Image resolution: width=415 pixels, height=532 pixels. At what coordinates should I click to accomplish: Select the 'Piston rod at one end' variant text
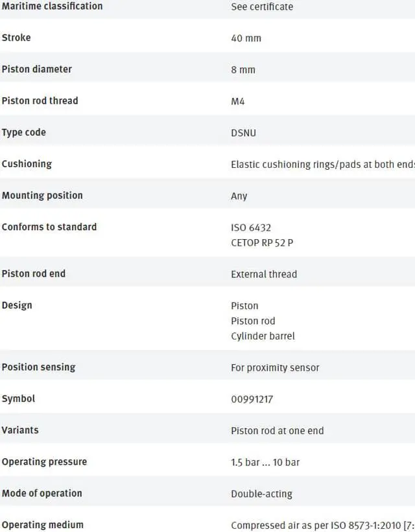point(277,430)
